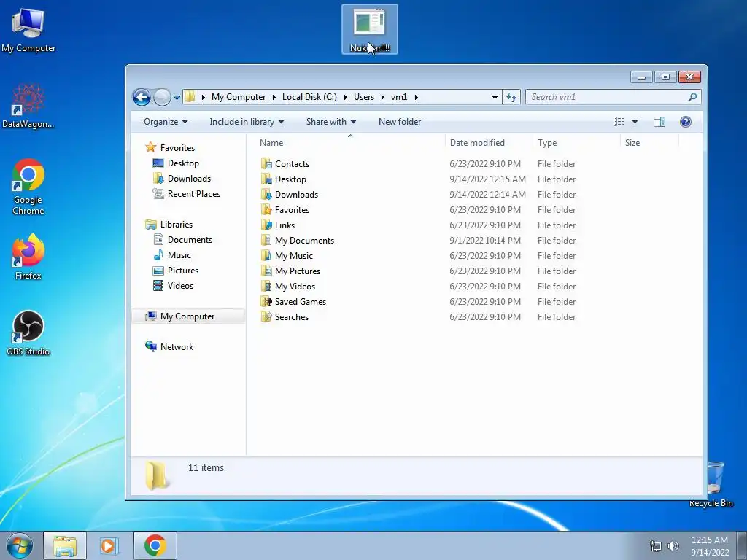Click Users breadcrumb segment
Viewport: 747px width, 560px height.
click(364, 97)
